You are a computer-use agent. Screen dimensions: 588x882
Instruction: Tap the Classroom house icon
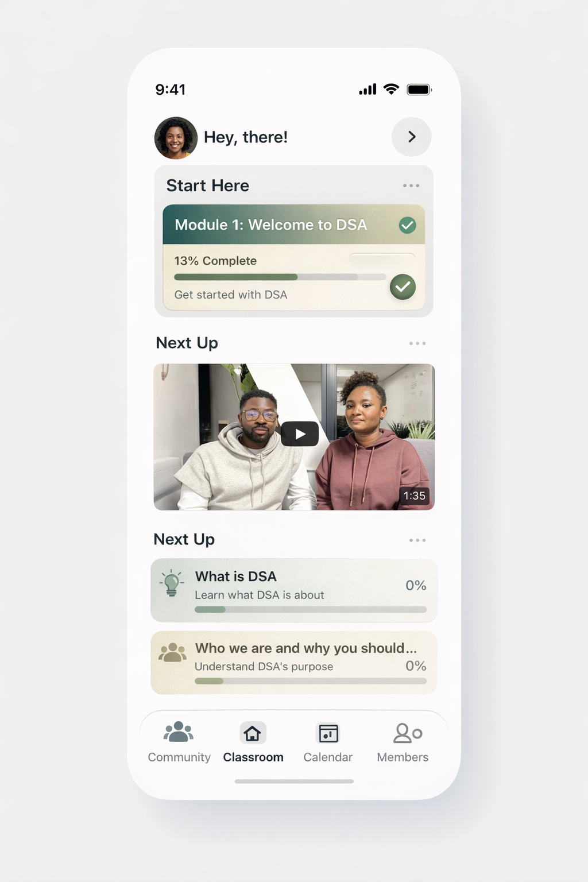click(x=253, y=733)
